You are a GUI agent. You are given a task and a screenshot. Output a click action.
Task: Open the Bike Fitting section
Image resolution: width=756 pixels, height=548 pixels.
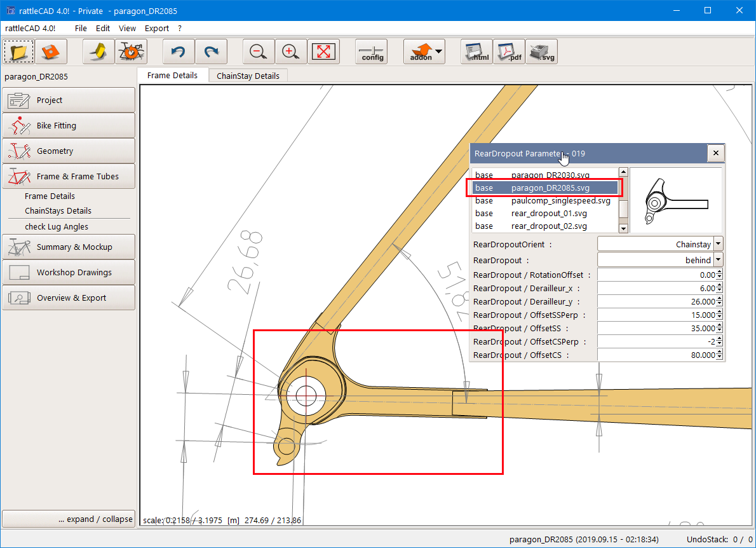(69, 126)
